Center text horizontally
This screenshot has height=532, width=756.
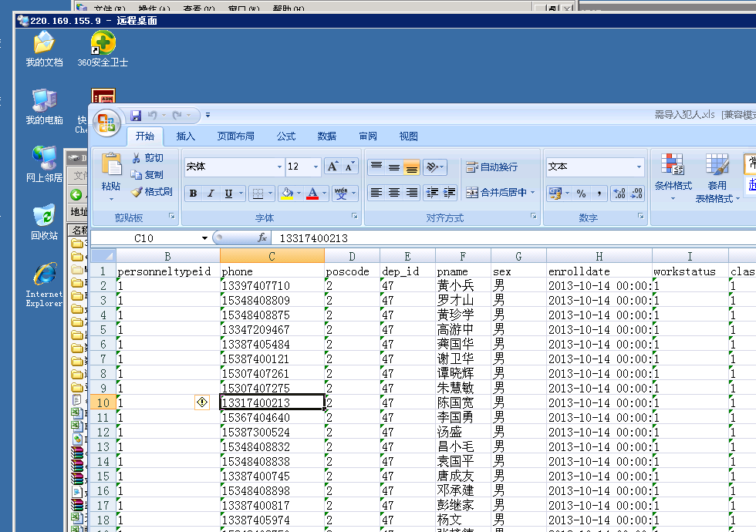point(394,193)
